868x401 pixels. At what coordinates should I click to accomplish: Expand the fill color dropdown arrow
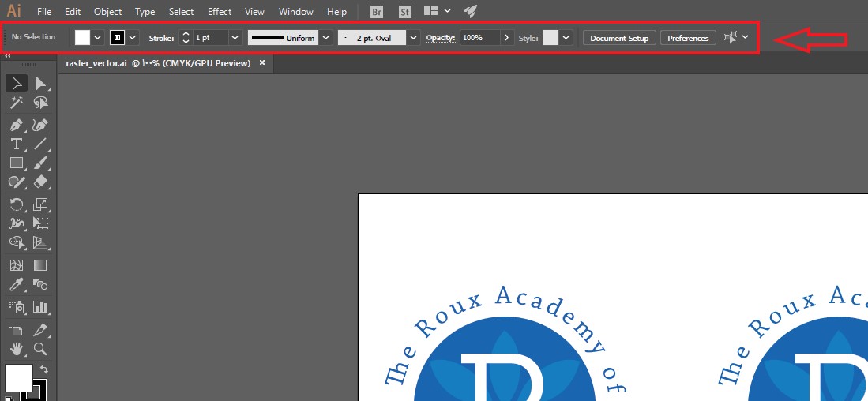click(97, 38)
